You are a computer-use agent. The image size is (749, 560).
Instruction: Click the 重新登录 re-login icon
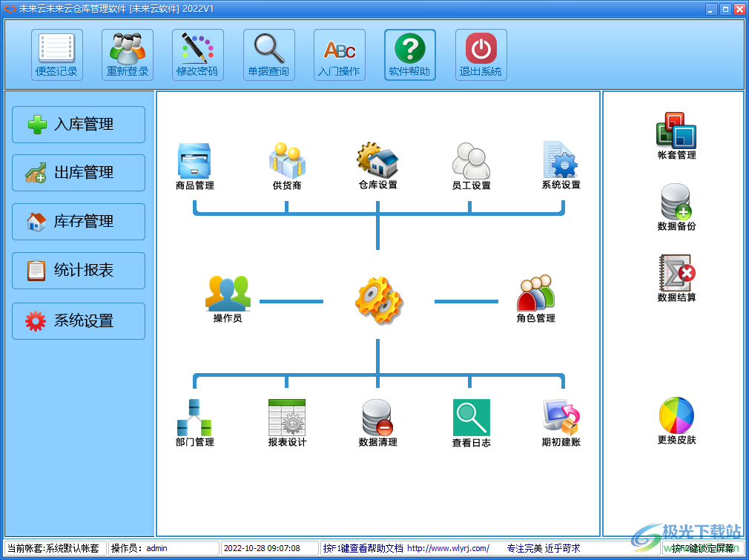(128, 54)
